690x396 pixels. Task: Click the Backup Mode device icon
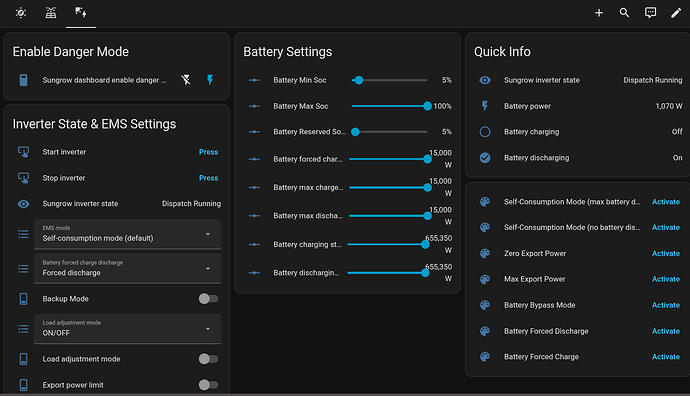24,299
